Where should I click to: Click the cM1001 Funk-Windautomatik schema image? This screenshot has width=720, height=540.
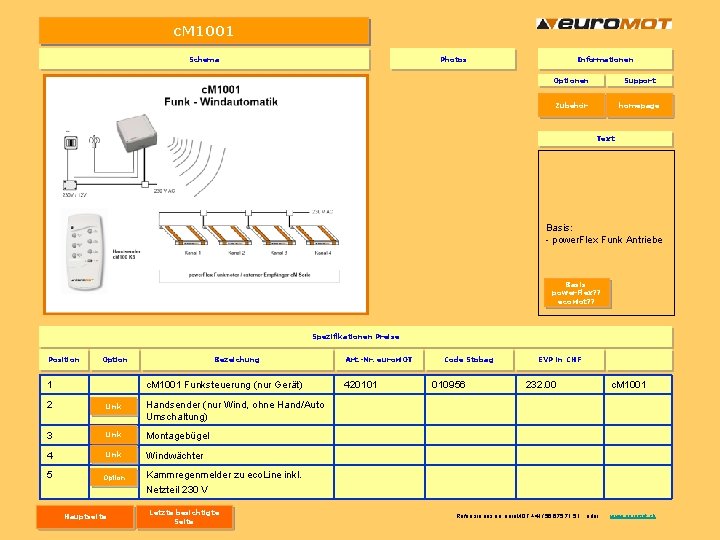pos(206,195)
